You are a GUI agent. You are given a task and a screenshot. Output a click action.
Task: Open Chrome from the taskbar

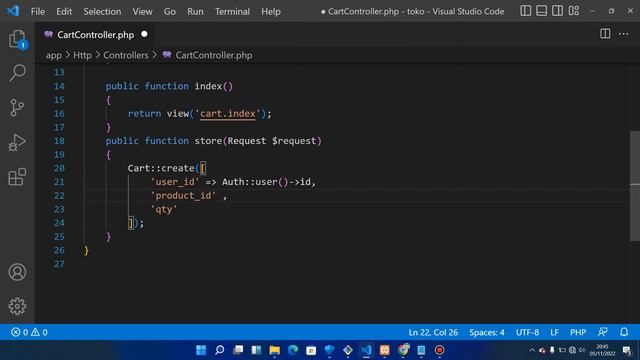[x=403, y=350]
